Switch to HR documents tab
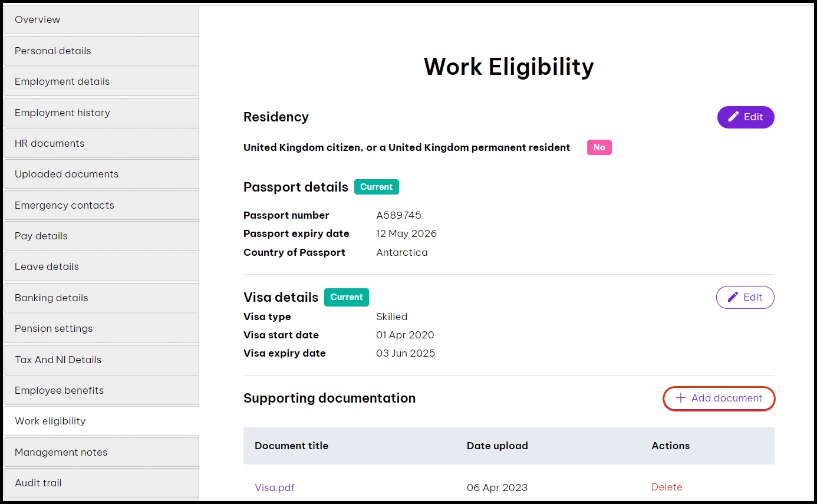 coord(101,144)
